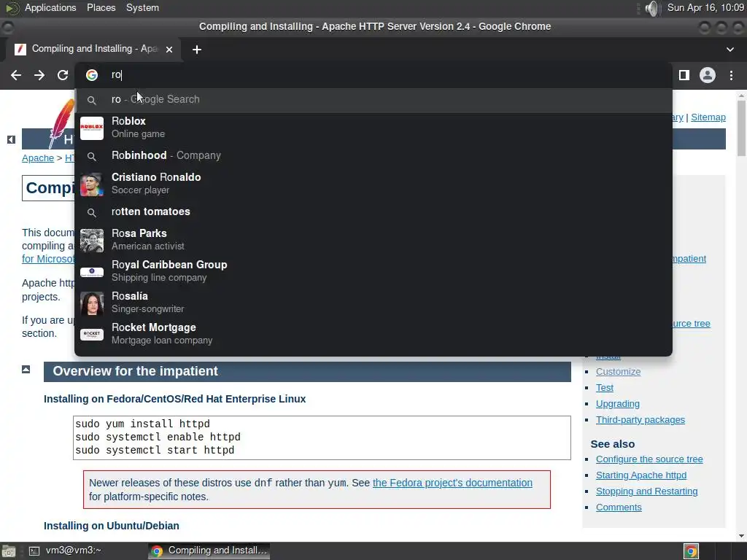This screenshot has width=747, height=560.
Task: Select the 'Compiling and Installing' browser tab
Action: click(x=93, y=49)
